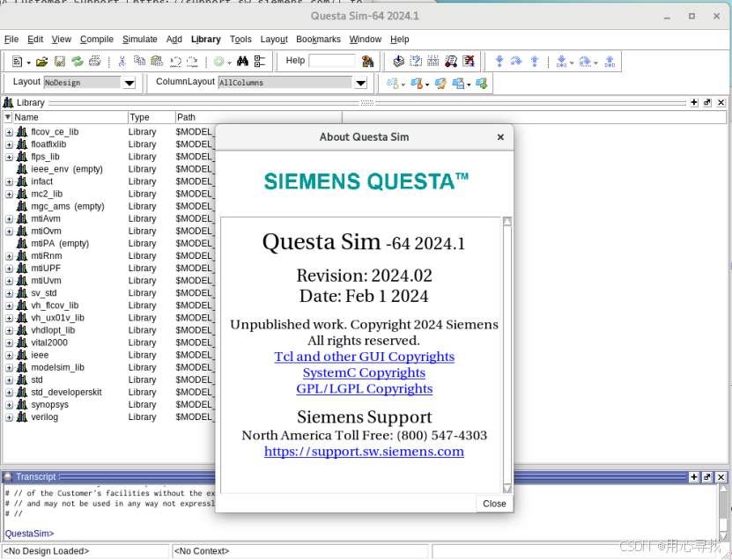Open SystemC Copyrights link
This screenshot has height=560, width=732.
(364, 372)
